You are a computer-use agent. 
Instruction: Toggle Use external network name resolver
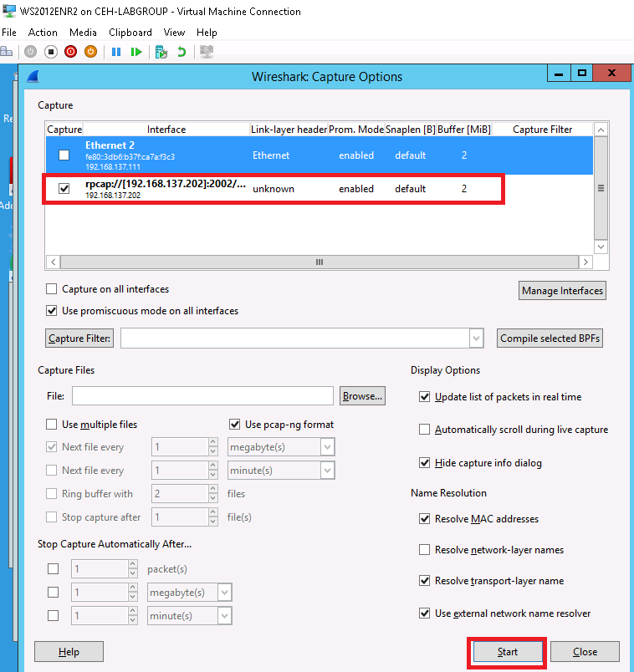click(x=424, y=613)
